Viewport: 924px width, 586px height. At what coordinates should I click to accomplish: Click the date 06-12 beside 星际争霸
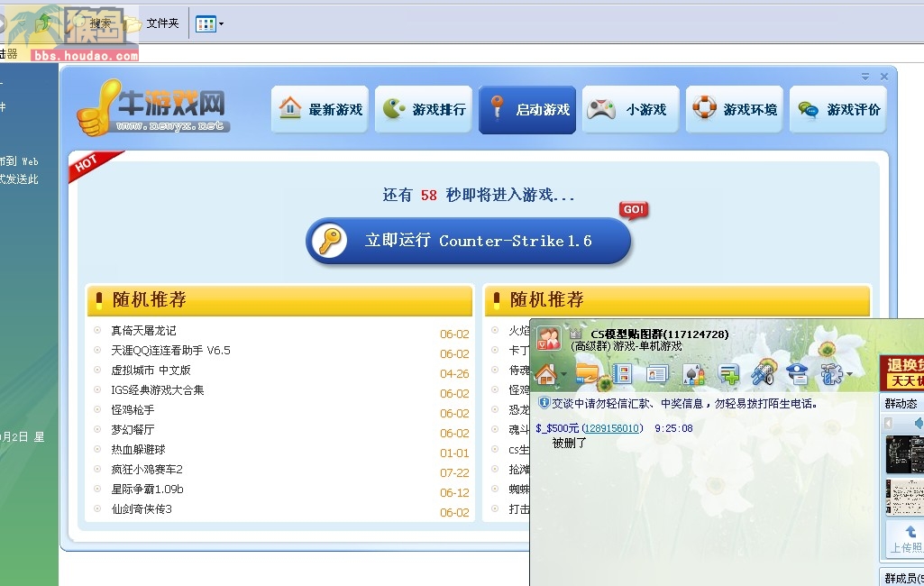454,493
